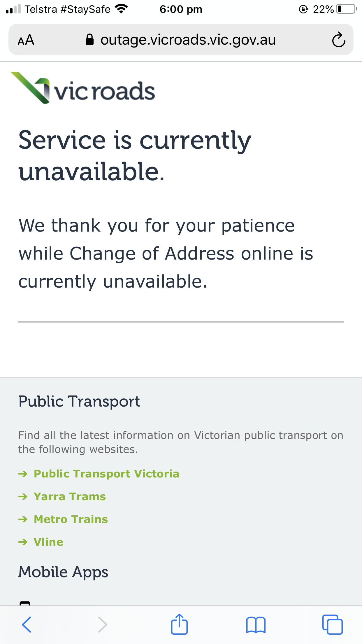Viewport: 362px width, 644px height.
Task: Tap the battery indicator in status bar
Action: [346, 9]
